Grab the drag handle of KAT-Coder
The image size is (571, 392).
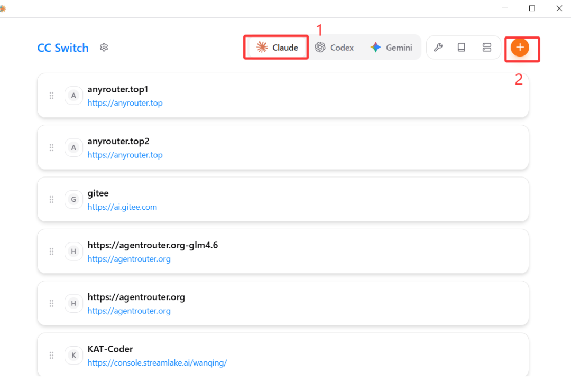[x=52, y=355]
